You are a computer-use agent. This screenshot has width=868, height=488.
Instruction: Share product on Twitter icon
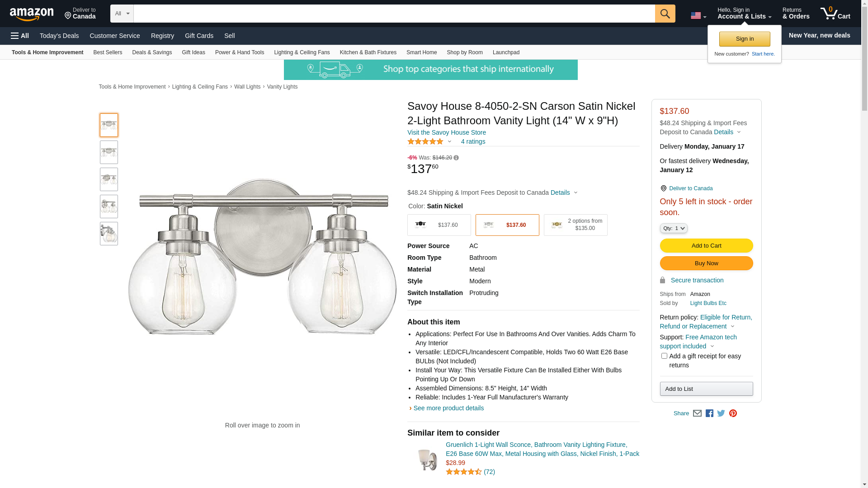coord(721,413)
